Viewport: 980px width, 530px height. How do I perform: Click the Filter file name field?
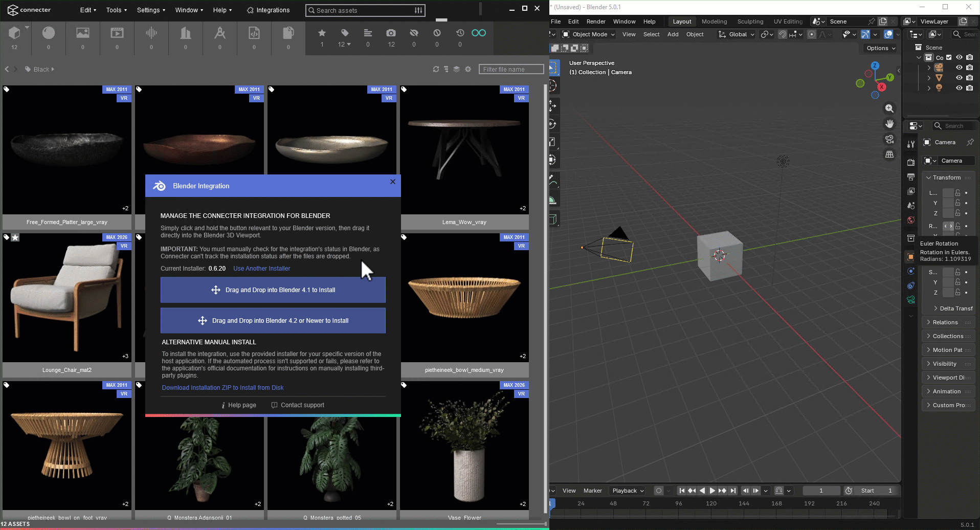(x=511, y=69)
